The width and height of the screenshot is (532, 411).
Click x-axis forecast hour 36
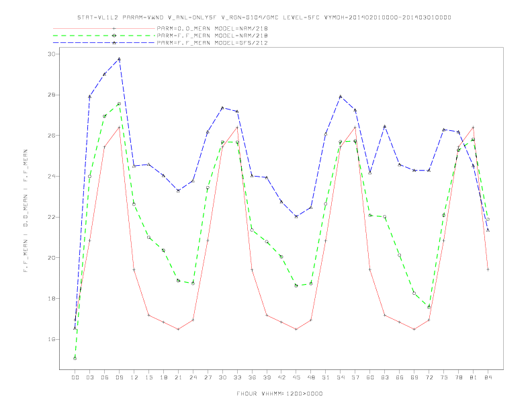click(252, 377)
